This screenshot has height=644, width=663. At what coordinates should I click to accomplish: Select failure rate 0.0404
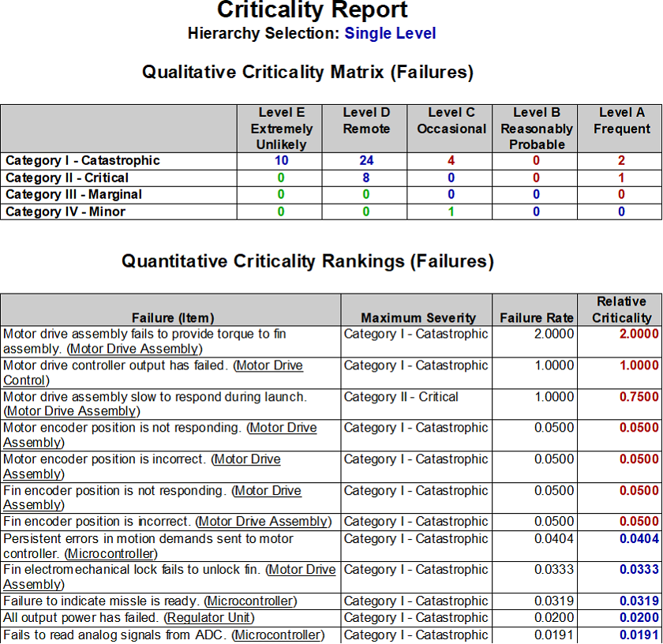coord(554,539)
